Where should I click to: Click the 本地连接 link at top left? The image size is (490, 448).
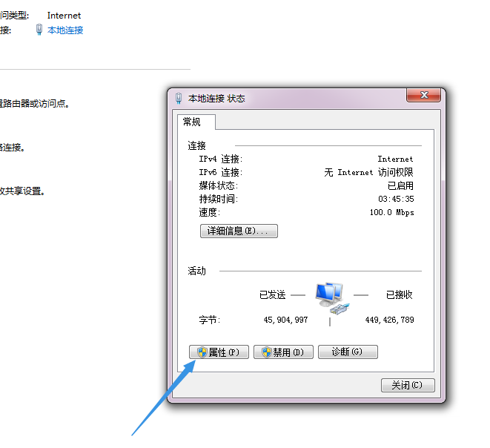(x=65, y=30)
